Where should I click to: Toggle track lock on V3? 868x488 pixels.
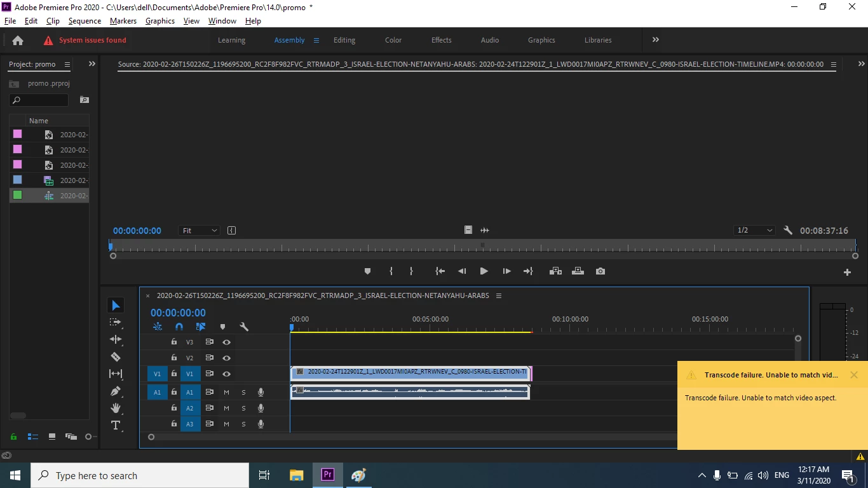click(173, 342)
